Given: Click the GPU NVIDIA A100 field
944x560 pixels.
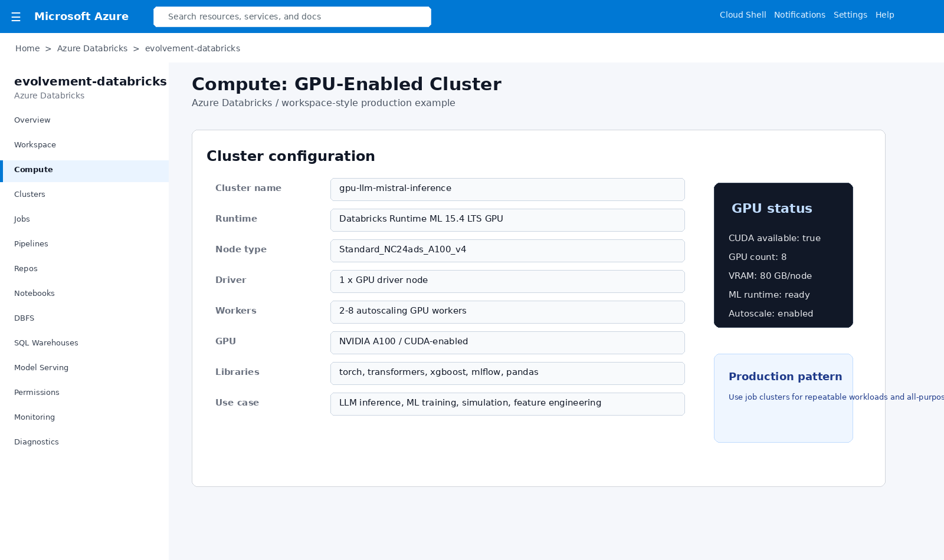Looking at the screenshot, I should (507, 342).
